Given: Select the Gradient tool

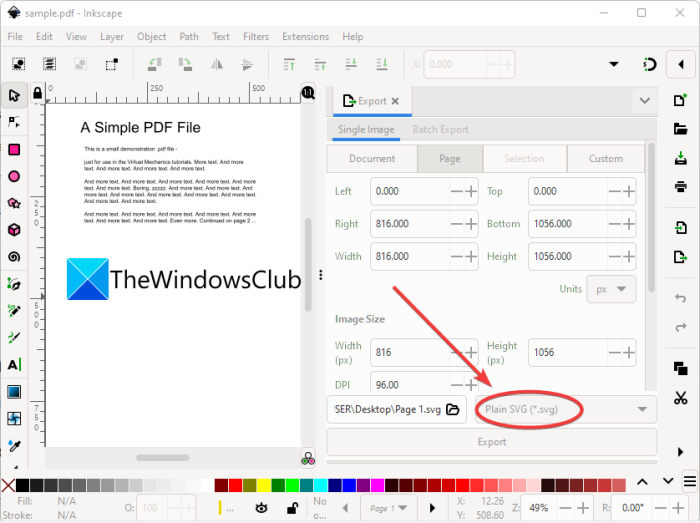Looking at the screenshot, I should tap(14, 392).
